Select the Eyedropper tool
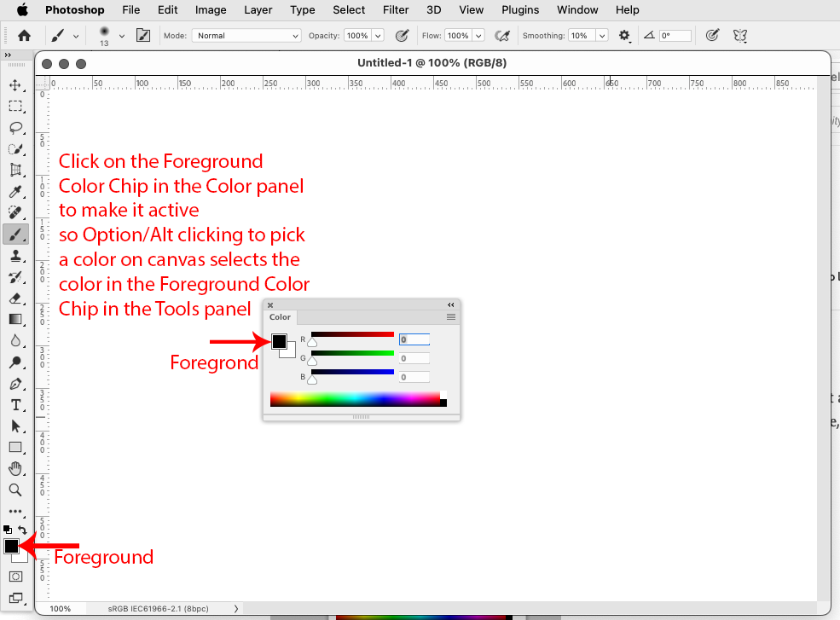840x620 pixels. (15, 192)
